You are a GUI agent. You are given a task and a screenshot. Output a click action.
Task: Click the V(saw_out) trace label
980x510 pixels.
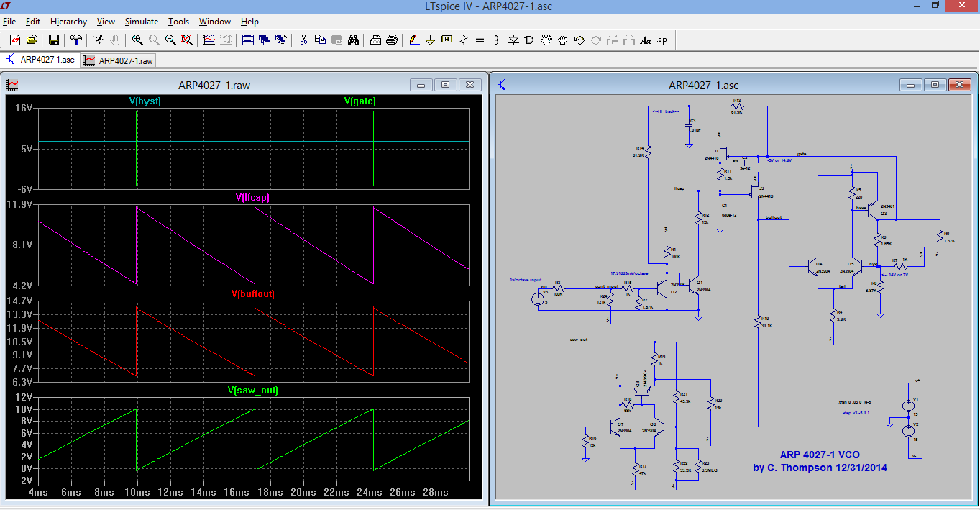click(252, 390)
